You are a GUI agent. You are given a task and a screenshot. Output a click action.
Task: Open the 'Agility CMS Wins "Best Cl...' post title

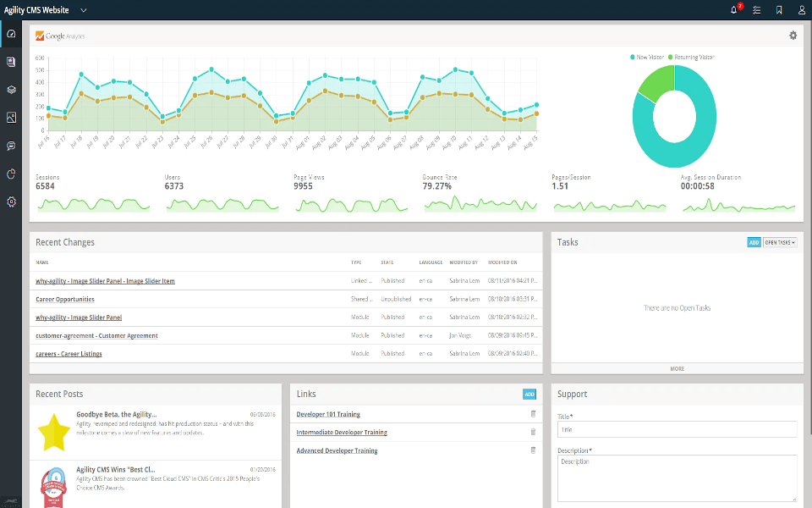116,469
